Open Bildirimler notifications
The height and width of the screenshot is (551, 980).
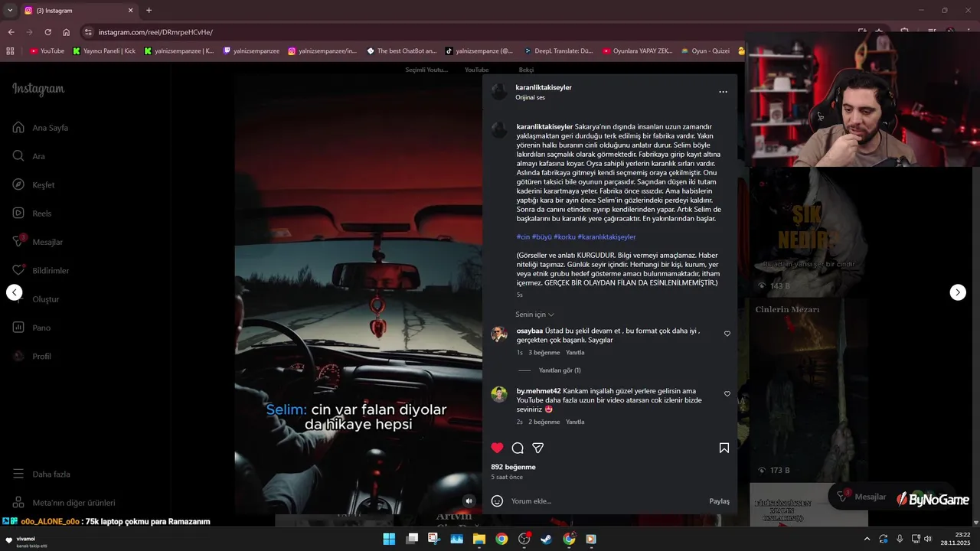tap(41, 271)
